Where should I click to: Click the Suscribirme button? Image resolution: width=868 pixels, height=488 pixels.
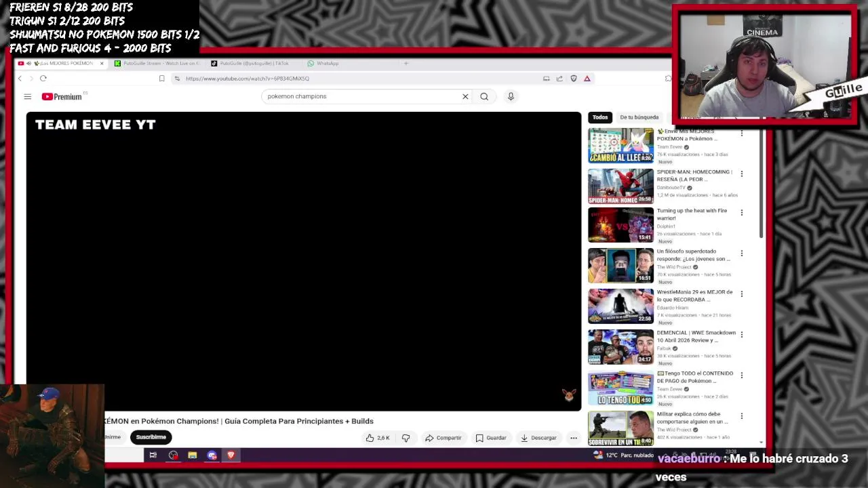coord(151,437)
